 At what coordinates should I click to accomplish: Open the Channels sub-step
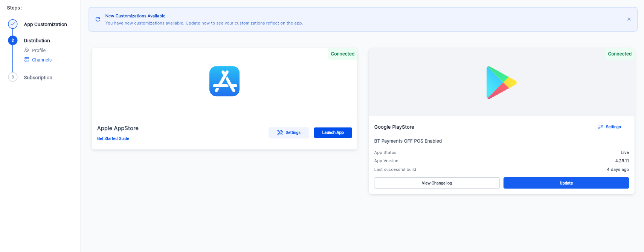42,60
